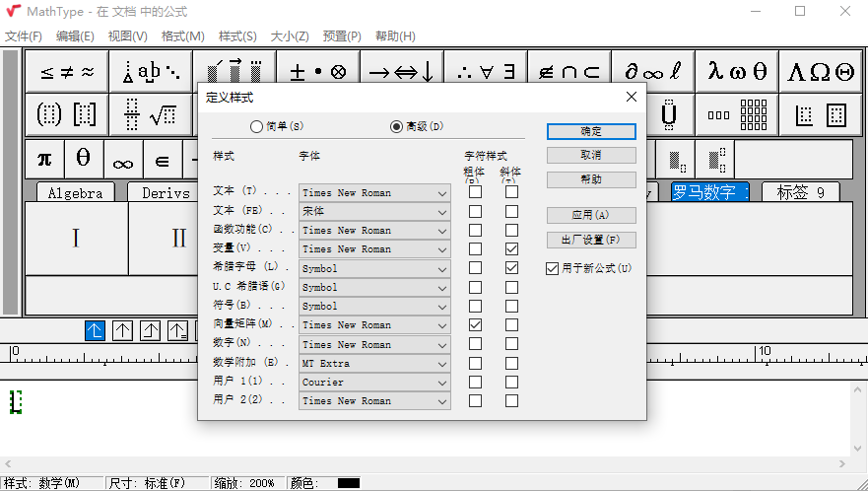Toggle italic checkbox for 变量(V) style
This screenshot has height=491, width=868.
point(511,248)
